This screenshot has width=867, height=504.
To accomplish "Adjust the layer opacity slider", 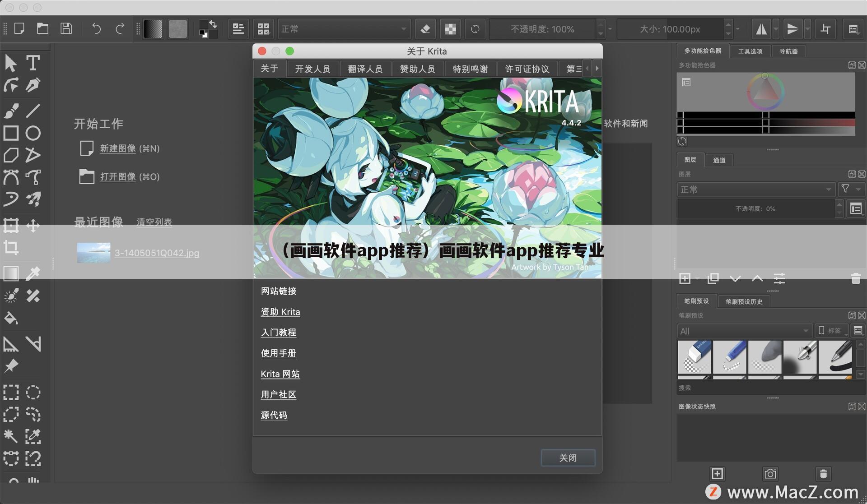I will (755, 209).
